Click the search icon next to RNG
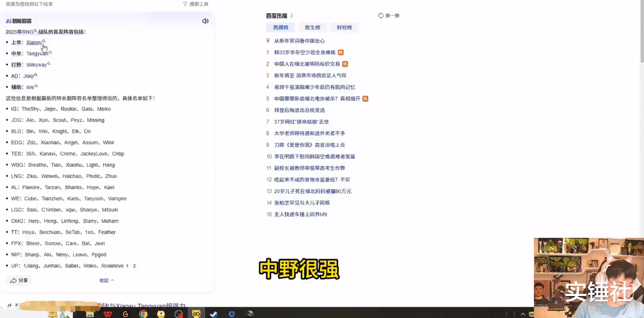Viewport: 644px width, 318px height. pyautogui.click(x=35, y=31)
